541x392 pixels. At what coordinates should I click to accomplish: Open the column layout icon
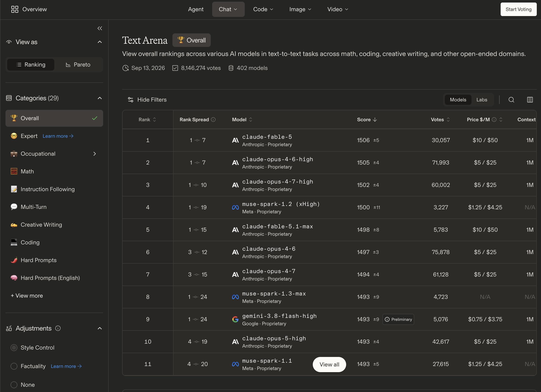(x=530, y=100)
